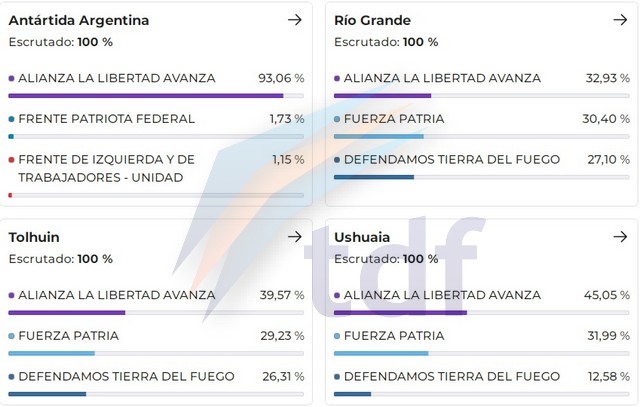Select Fuerza Patria in Tolhuin card

click(68, 336)
